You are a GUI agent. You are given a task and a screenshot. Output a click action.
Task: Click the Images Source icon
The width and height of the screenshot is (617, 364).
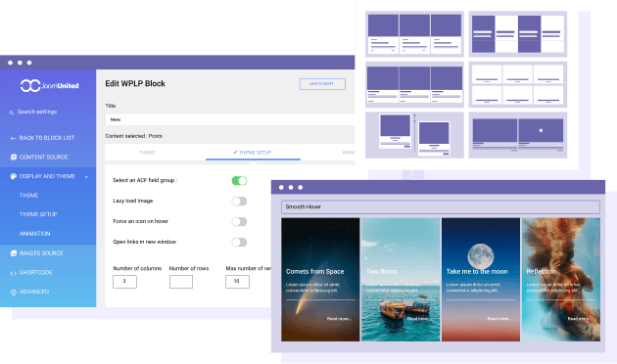14,253
